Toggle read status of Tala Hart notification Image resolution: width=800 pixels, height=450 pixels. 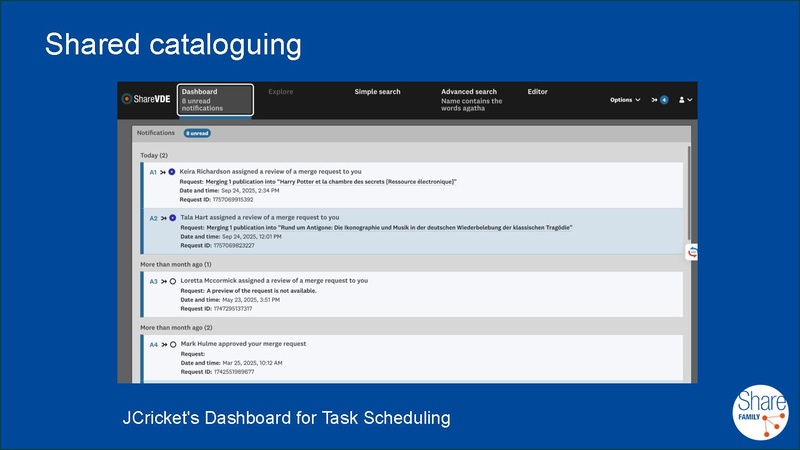pyautogui.click(x=172, y=217)
